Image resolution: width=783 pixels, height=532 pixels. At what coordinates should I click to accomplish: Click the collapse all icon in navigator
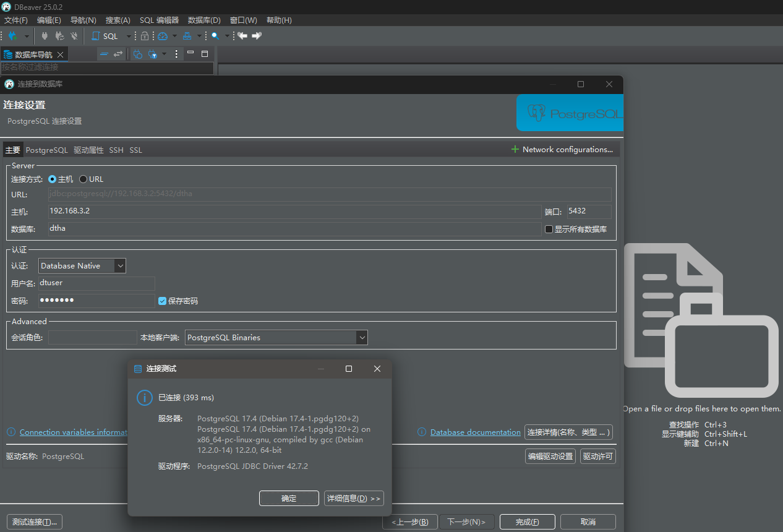point(104,54)
